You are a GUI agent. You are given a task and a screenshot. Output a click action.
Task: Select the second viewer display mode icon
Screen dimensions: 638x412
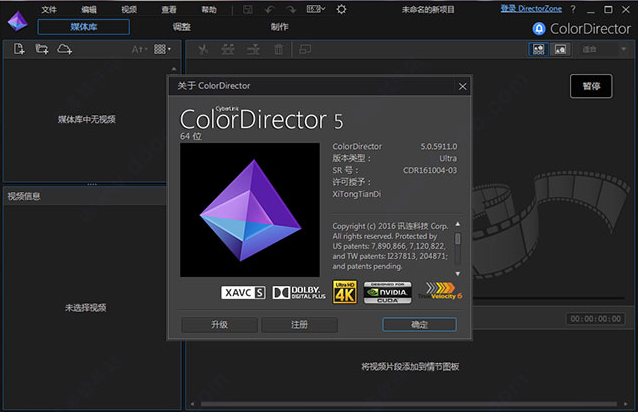tap(560, 50)
